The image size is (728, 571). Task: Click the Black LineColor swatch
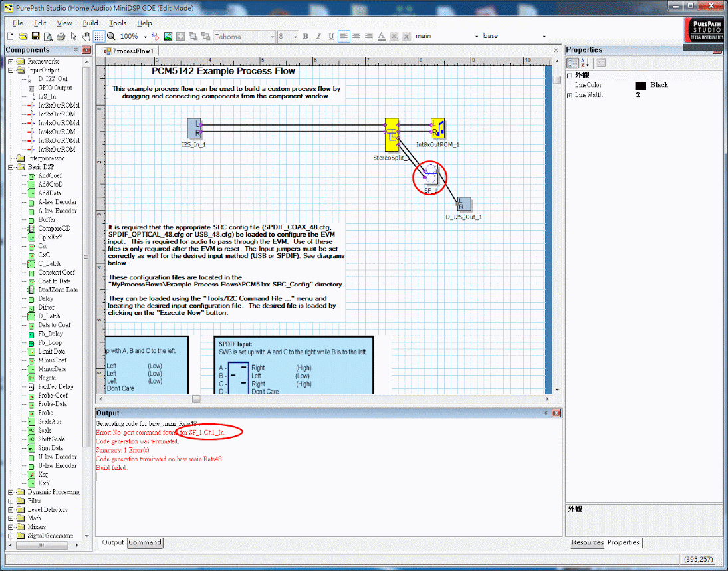[x=640, y=86]
